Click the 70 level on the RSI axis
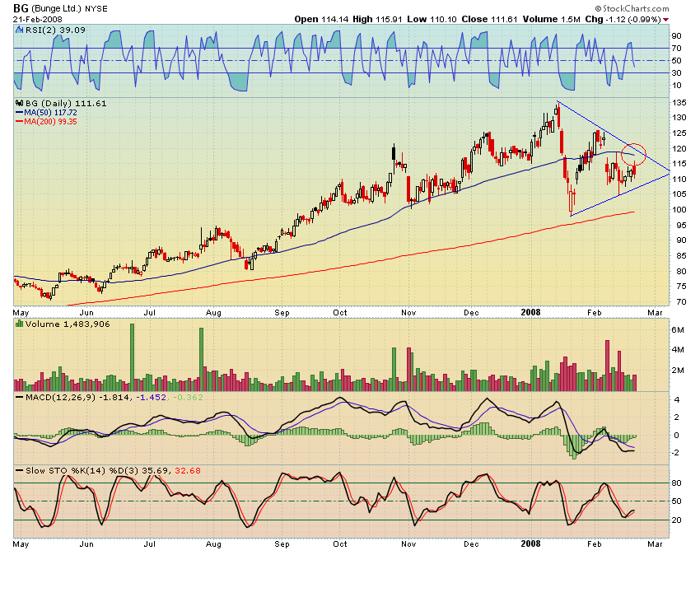Image resolution: width=700 pixels, height=611 pixels. pyautogui.click(x=676, y=49)
